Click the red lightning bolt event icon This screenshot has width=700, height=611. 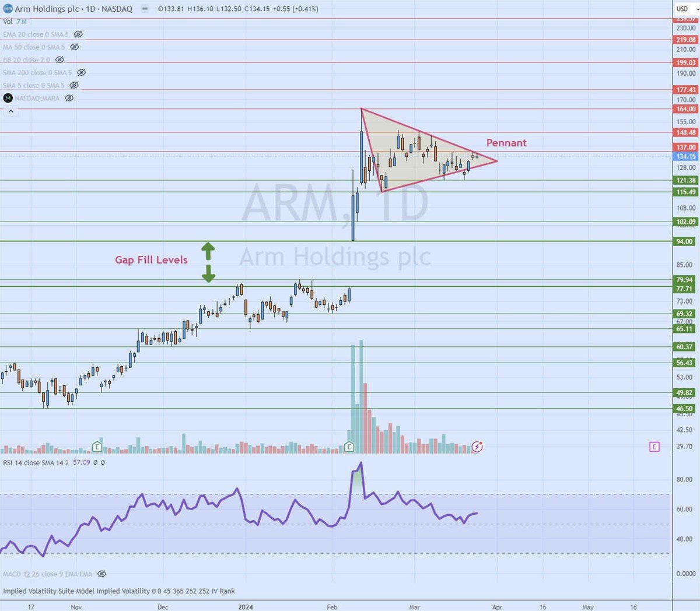point(477,447)
